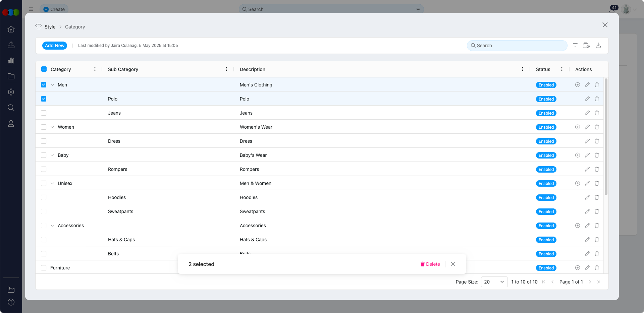Click inside the table search field
644x313 pixels.
517,46
